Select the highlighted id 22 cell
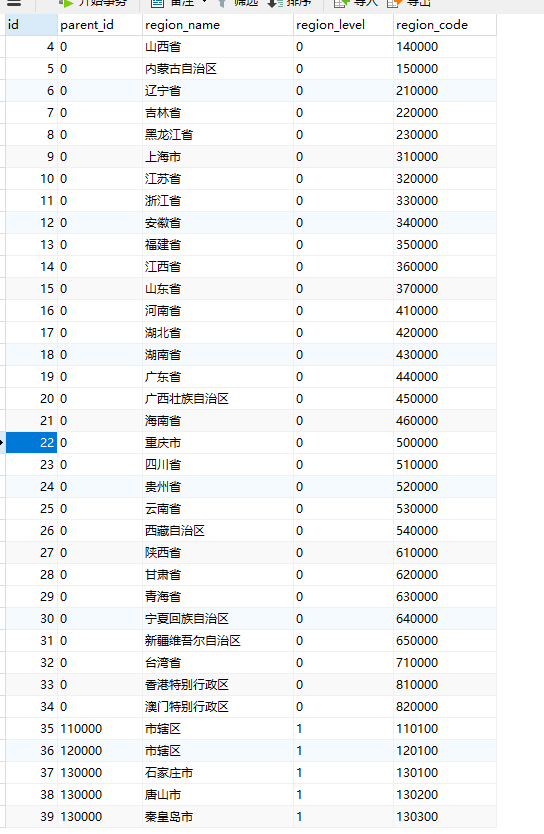Image resolution: width=544 pixels, height=834 pixels. pyautogui.click(x=31, y=443)
